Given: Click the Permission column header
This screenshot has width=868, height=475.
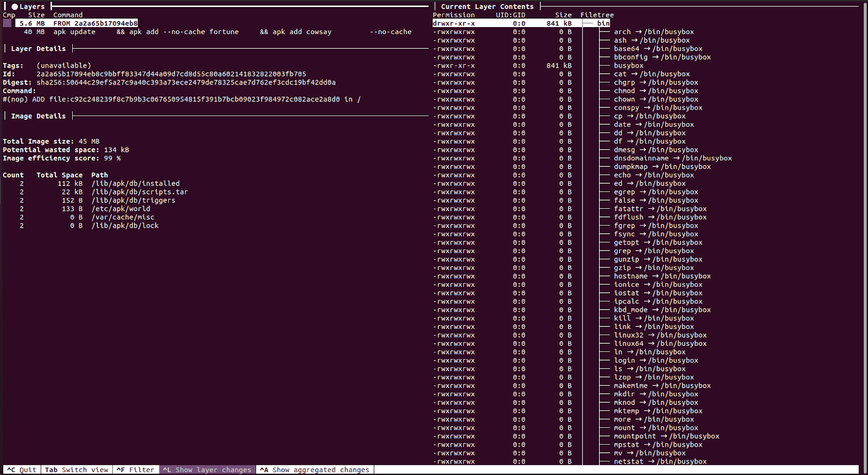Looking at the screenshot, I should point(454,15).
